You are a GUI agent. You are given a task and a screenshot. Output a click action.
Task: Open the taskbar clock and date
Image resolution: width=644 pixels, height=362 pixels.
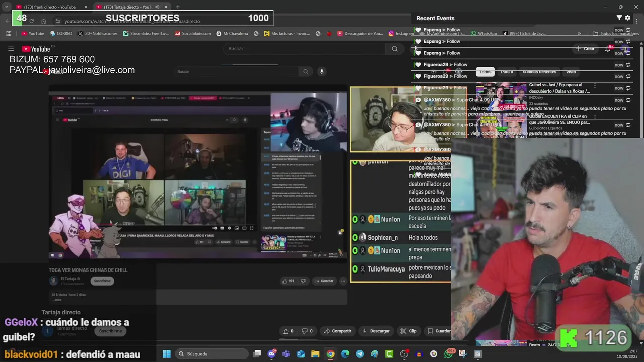coord(629,354)
